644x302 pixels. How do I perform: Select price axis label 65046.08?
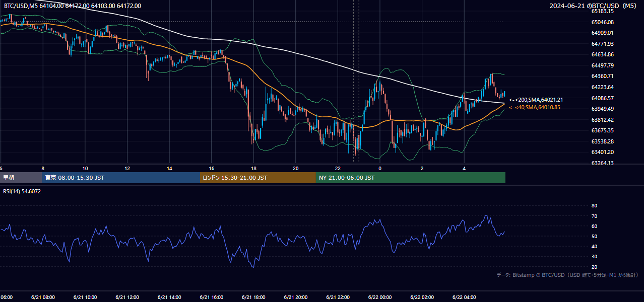(602, 22)
